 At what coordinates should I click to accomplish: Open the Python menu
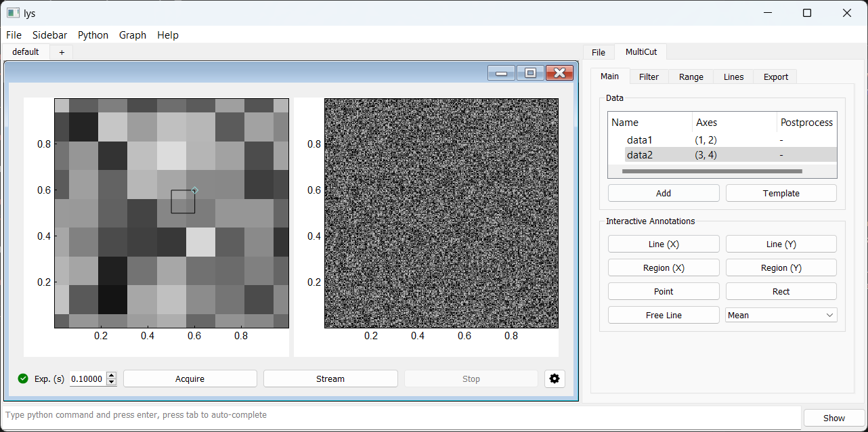(93, 35)
